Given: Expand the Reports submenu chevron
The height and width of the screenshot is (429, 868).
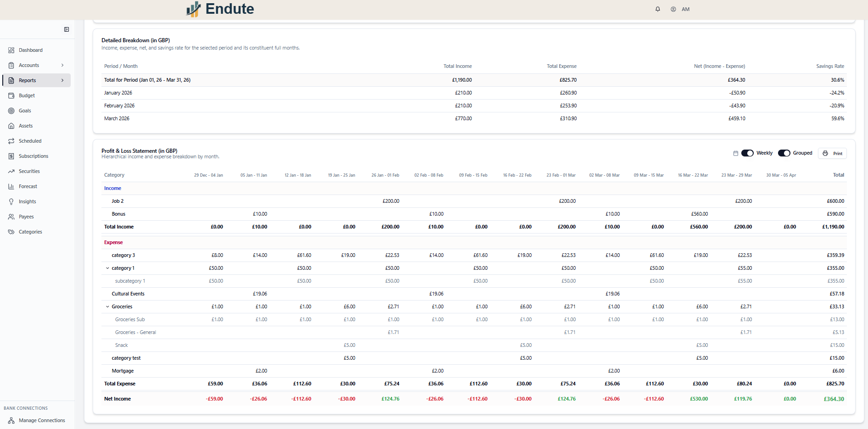Looking at the screenshot, I should coord(62,80).
